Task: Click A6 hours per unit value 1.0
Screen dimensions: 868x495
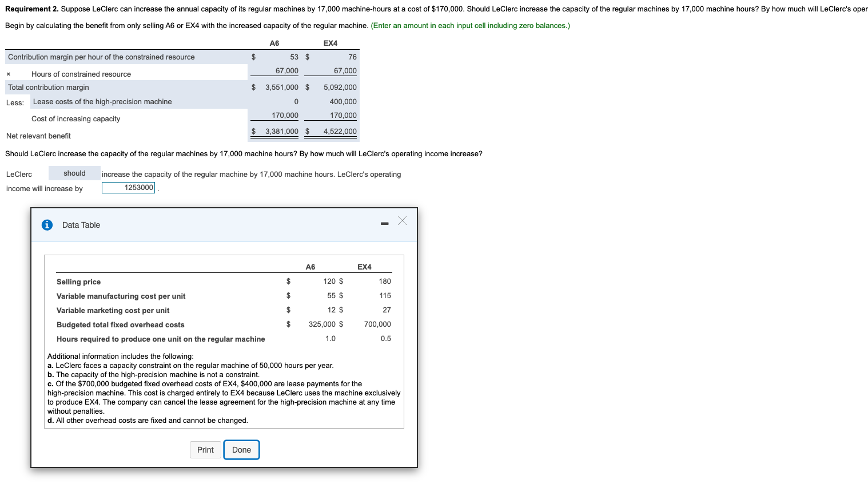Action: (x=331, y=338)
